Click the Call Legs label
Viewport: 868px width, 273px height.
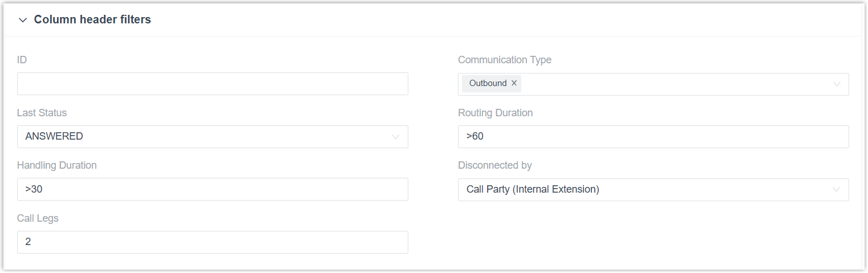(38, 218)
